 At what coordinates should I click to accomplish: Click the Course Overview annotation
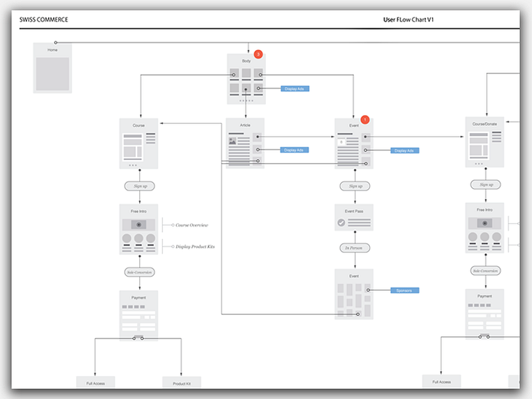pyautogui.click(x=192, y=225)
